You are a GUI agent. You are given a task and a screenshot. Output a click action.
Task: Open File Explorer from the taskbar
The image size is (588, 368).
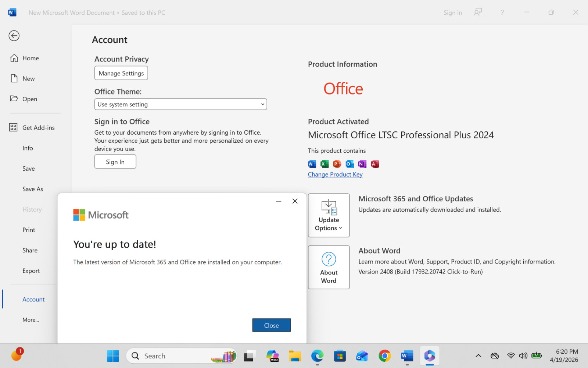click(x=295, y=356)
